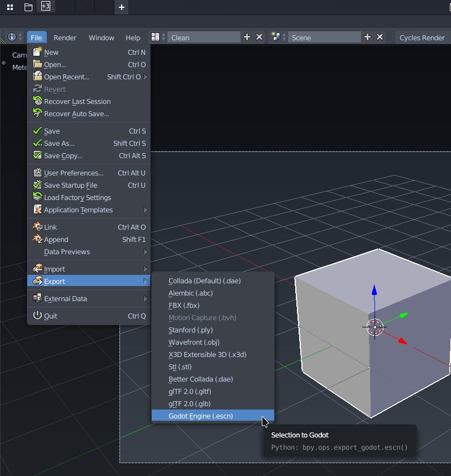451x476 pixels.
Task: Click the Export submenu arrow
Action: pos(145,281)
